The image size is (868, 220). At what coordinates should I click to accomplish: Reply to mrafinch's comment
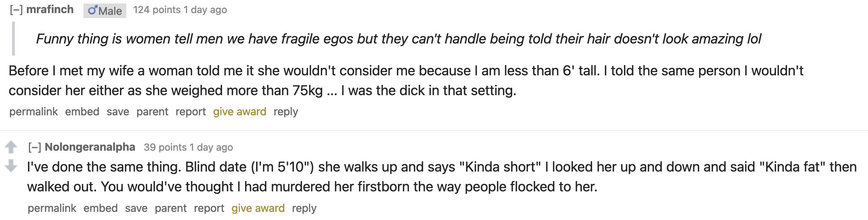286,112
